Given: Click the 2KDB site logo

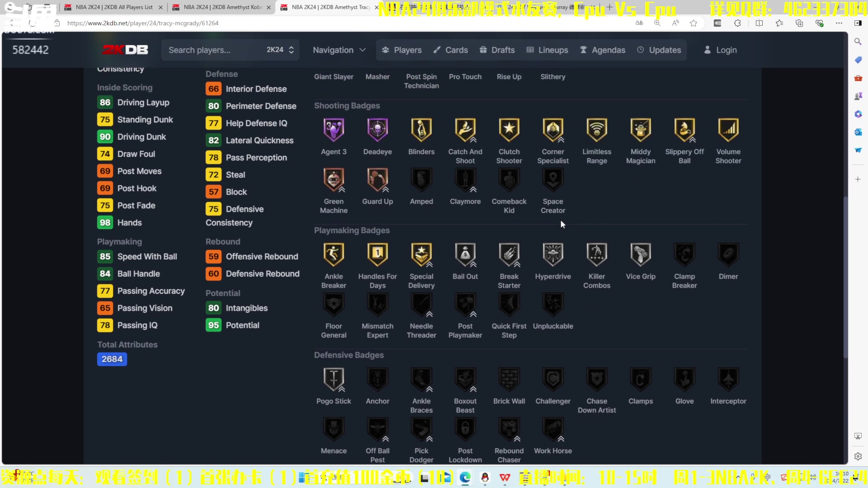Looking at the screenshot, I should [x=125, y=50].
